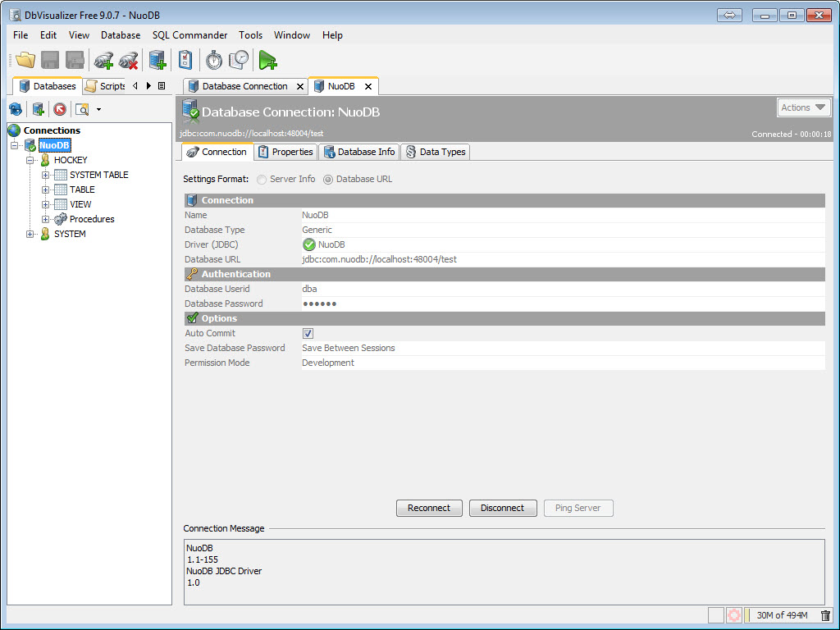Click the small add database icon in the Databases panel

(38, 110)
